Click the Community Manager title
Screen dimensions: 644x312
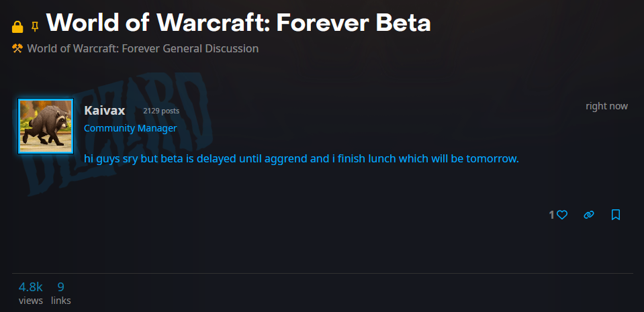tap(130, 128)
